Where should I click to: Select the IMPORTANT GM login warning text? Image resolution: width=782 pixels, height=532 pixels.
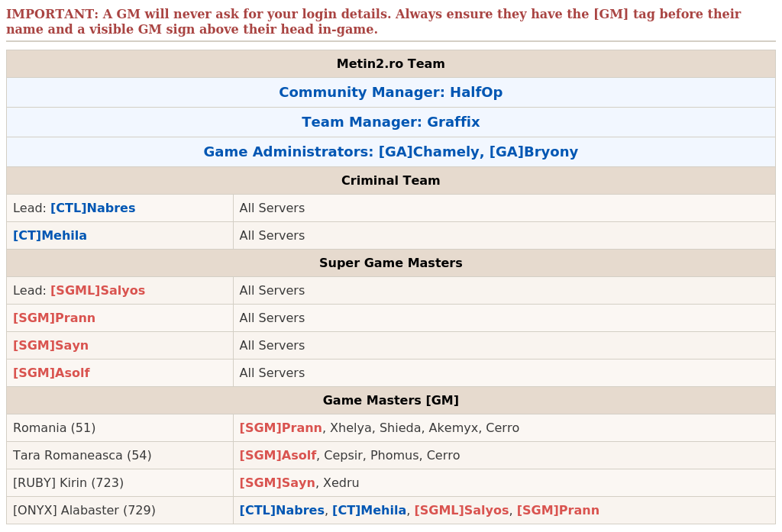pyautogui.click(x=373, y=21)
